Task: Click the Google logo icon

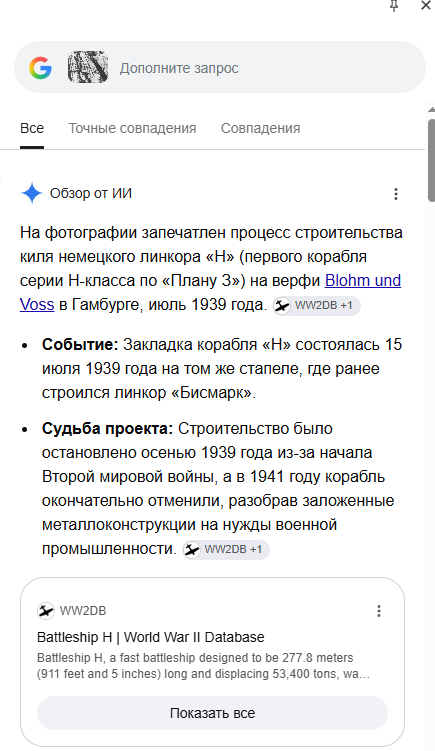Action: (40, 68)
